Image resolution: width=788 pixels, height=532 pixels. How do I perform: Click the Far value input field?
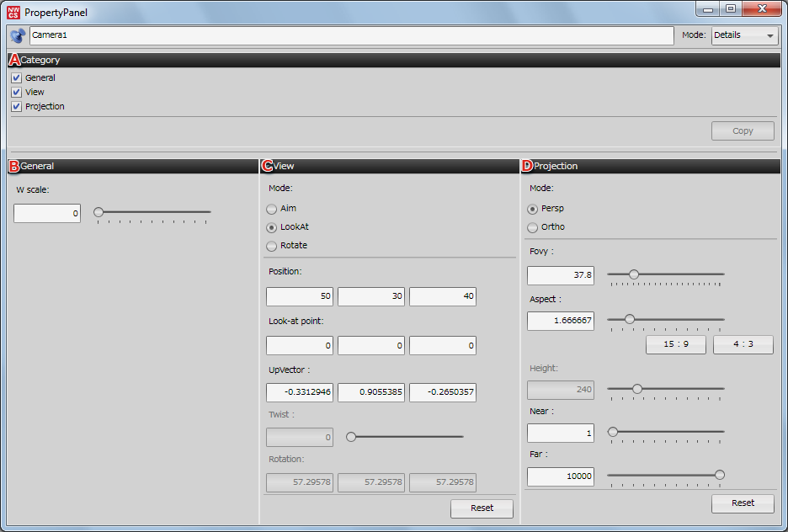[561, 476]
